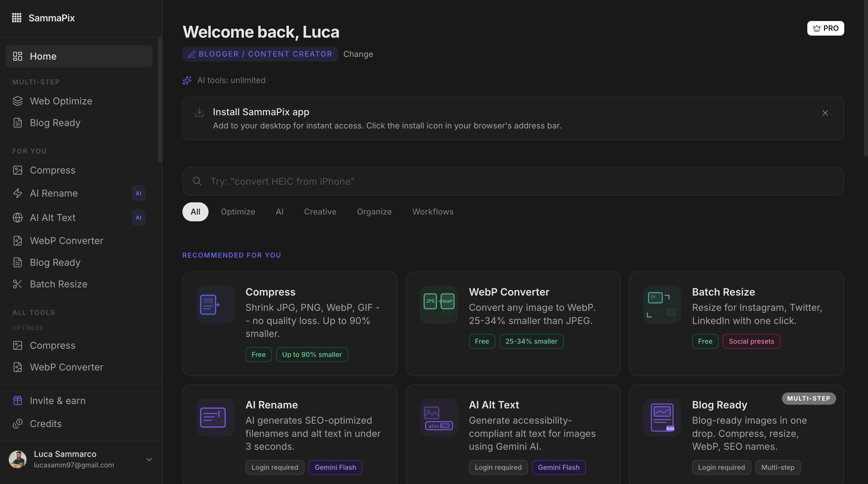The width and height of the screenshot is (868, 484).
Task: Click the Blog Ready icon under For You
Action: (18, 262)
